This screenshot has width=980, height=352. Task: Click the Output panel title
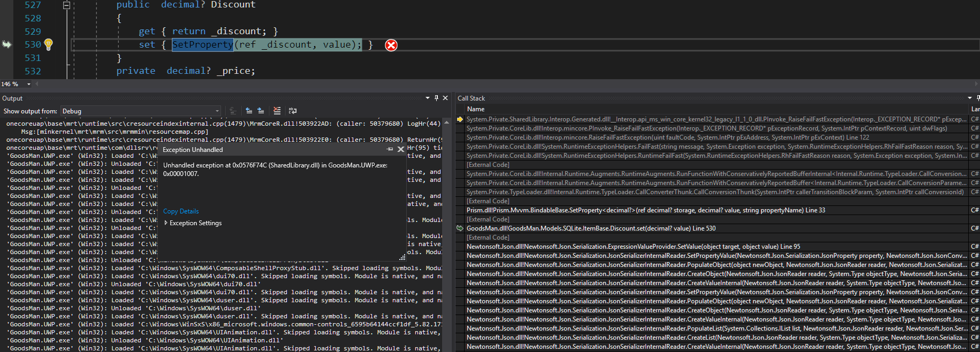tap(12, 98)
